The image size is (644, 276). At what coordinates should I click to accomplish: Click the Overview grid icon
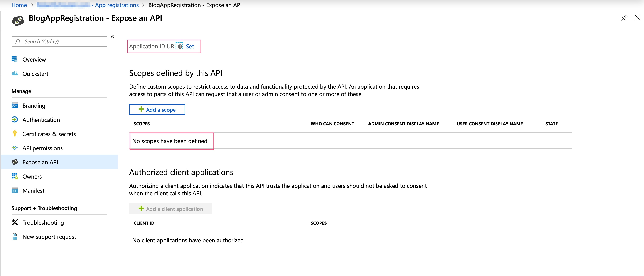point(14,59)
